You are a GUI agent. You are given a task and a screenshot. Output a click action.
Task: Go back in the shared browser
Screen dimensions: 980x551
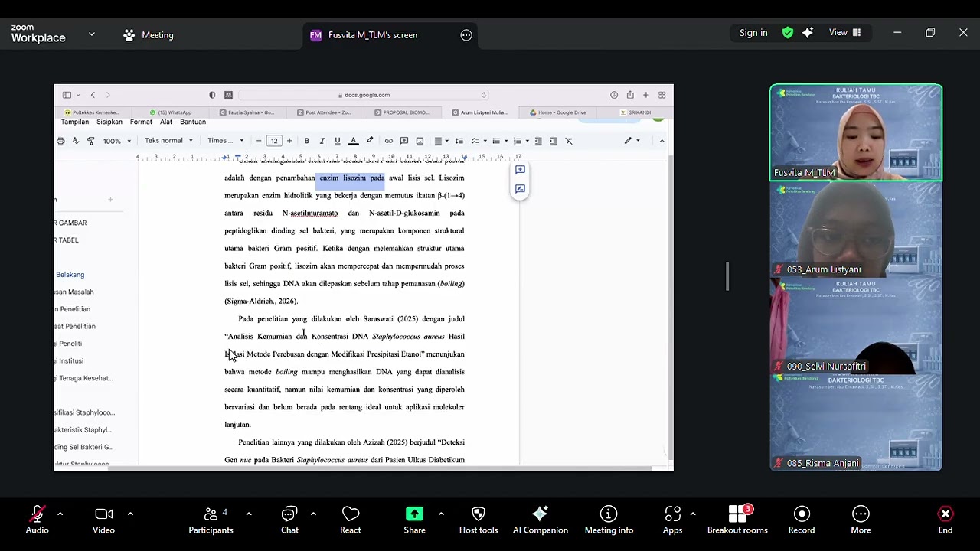(93, 95)
